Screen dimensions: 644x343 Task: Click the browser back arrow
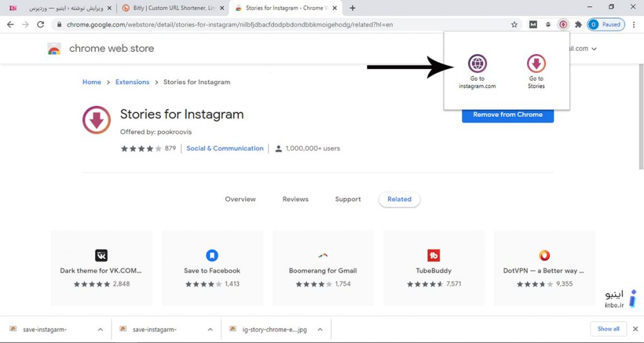pyautogui.click(x=11, y=24)
